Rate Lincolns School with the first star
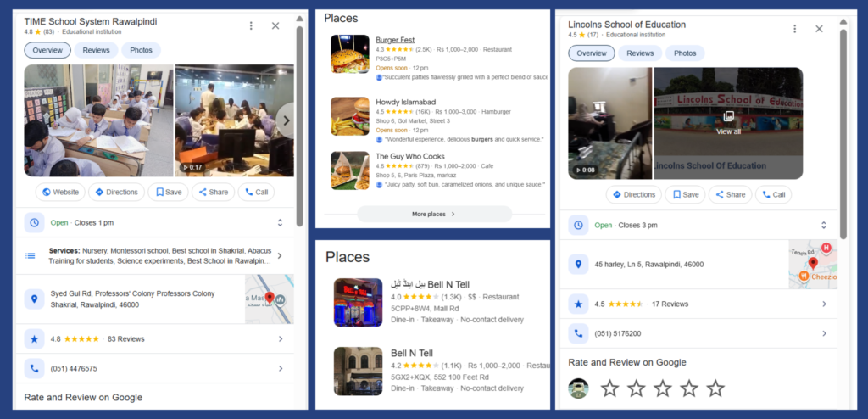This screenshot has width=868, height=419. pyautogui.click(x=609, y=388)
